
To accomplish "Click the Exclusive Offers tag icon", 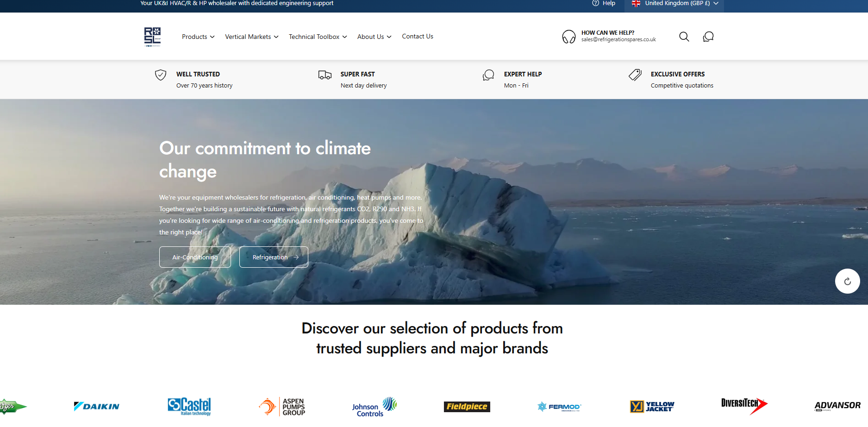I will pos(635,75).
